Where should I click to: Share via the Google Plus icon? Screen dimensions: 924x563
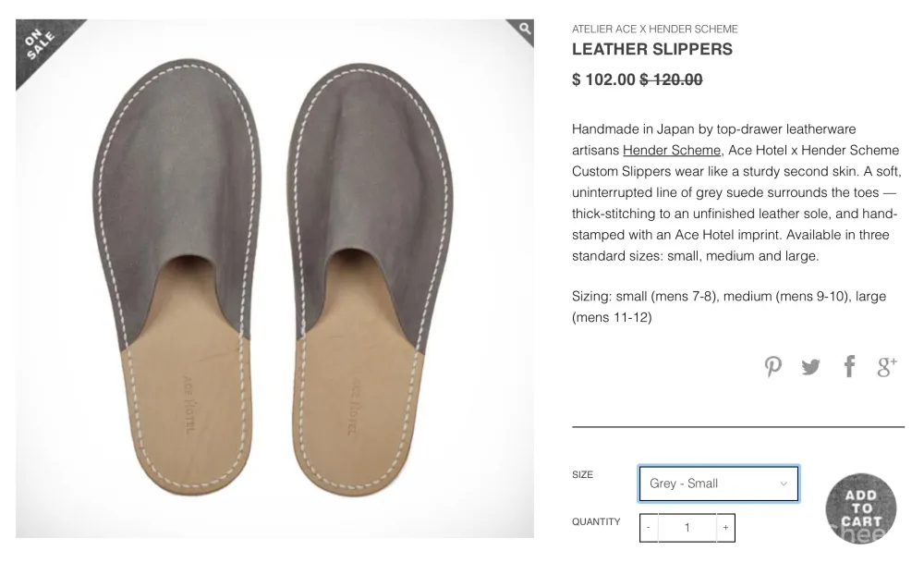tap(887, 367)
